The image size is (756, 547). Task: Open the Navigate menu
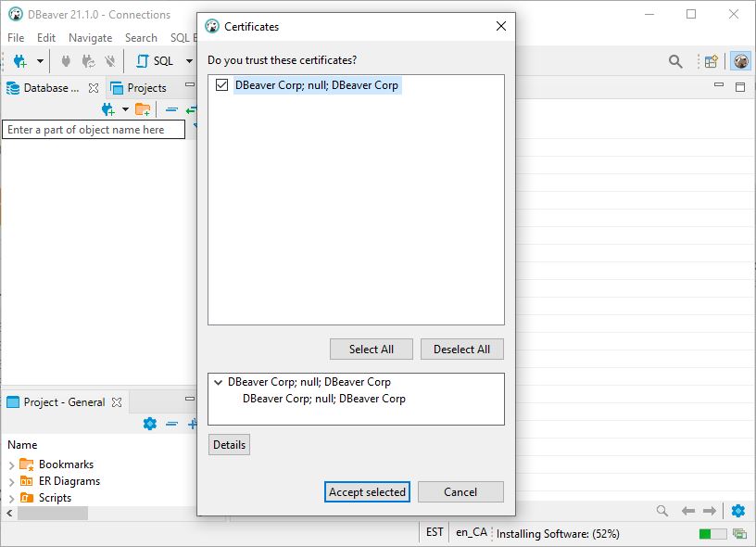pos(90,38)
